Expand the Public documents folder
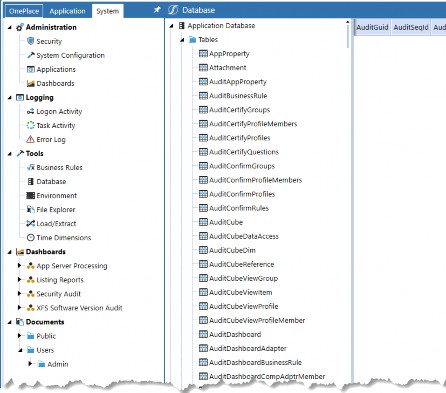The height and width of the screenshot is (393, 446). tap(19, 336)
